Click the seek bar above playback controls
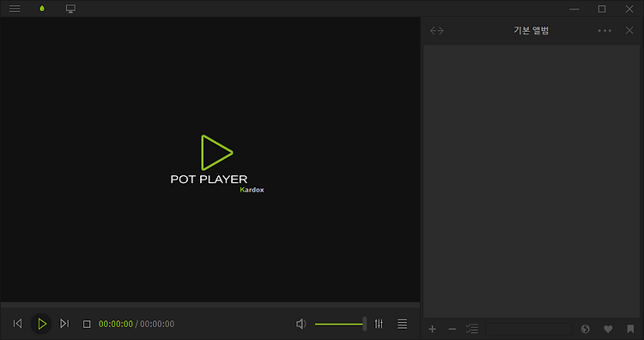The image size is (644, 340). 210,305
